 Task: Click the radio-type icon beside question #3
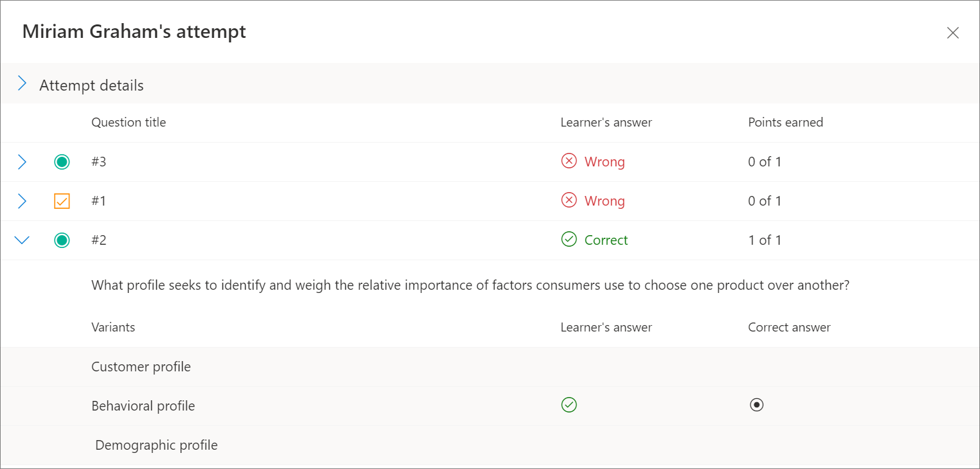pos(62,162)
